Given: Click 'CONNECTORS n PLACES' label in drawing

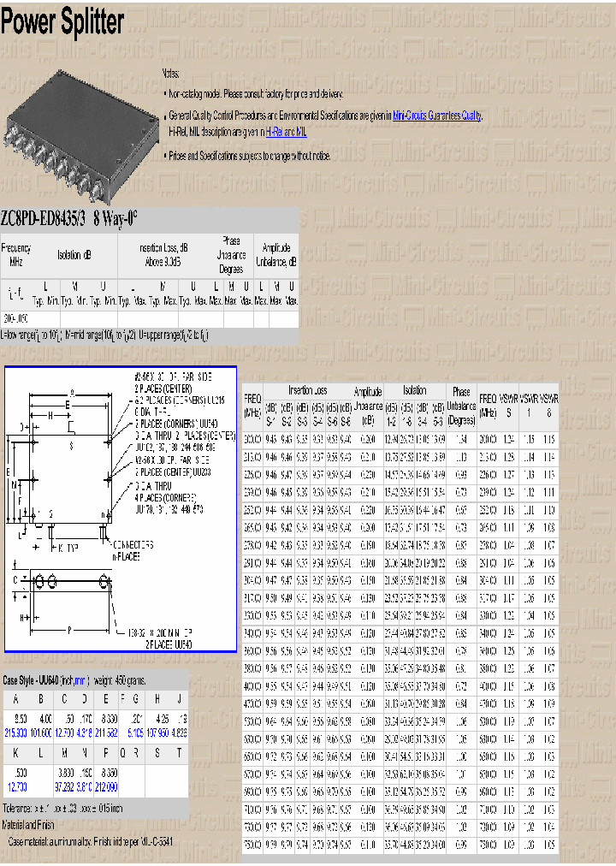Looking at the screenshot, I should pos(133,550).
